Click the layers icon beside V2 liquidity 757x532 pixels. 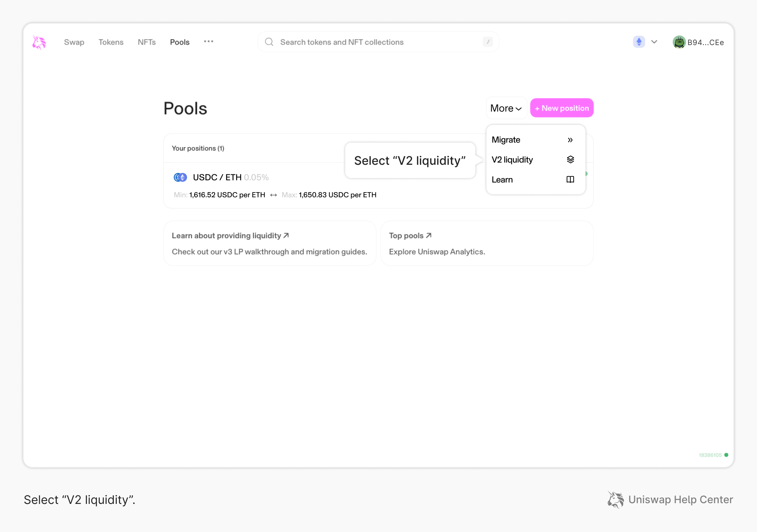570,159
